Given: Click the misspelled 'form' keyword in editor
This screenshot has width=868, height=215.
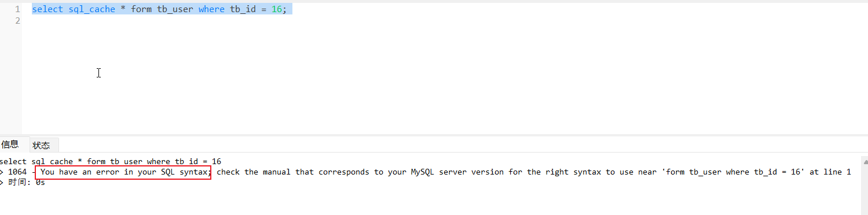Looking at the screenshot, I should (141, 9).
